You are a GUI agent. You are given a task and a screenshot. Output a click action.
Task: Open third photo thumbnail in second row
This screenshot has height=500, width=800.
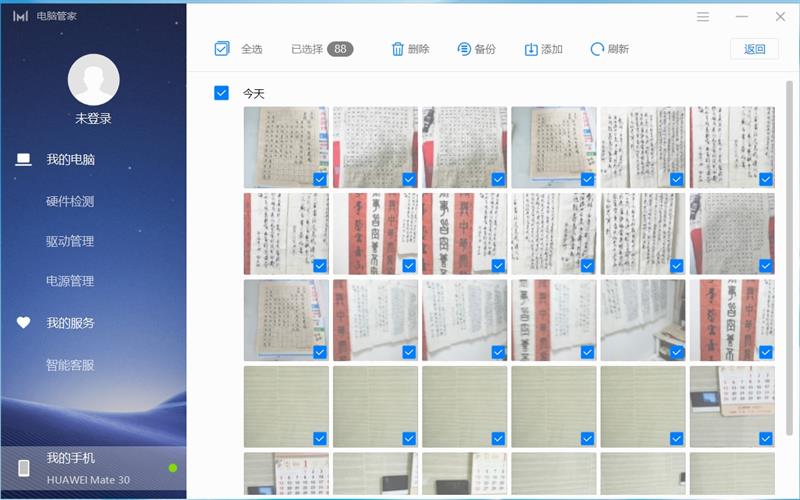(x=465, y=234)
